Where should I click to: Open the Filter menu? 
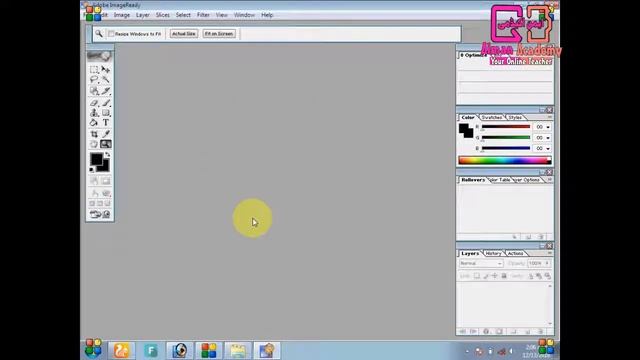[203, 15]
